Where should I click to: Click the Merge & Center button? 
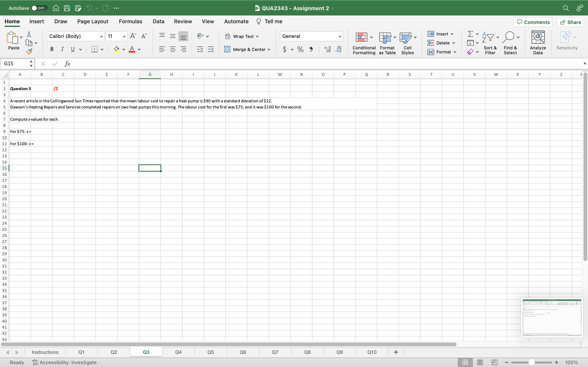pyautogui.click(x=247, y=49)
